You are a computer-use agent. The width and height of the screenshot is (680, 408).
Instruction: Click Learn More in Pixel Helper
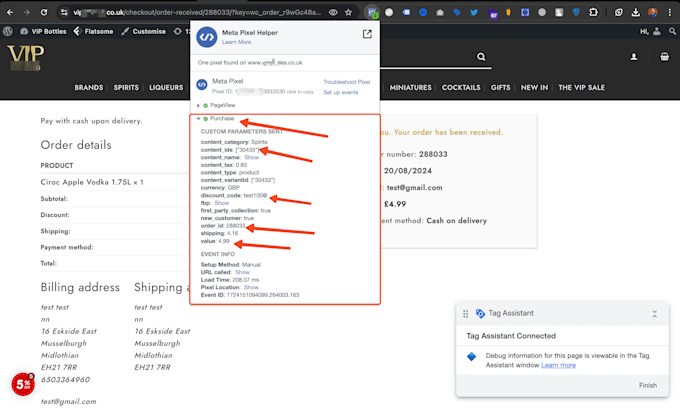tap(236, 42)
